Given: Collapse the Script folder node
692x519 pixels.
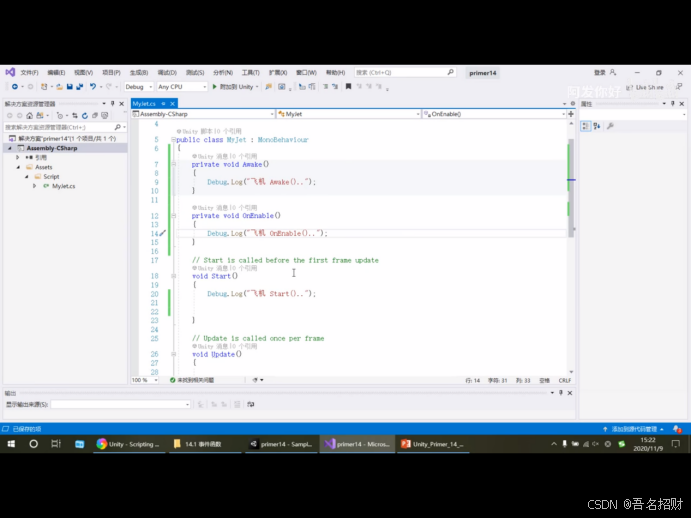Looking at the screenshot, I should (x=26, y=177).
